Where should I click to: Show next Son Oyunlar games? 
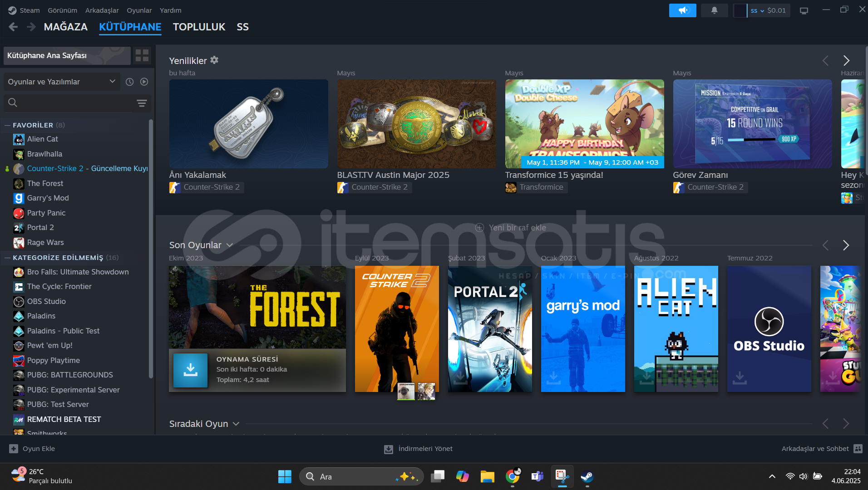coord(846,245)
